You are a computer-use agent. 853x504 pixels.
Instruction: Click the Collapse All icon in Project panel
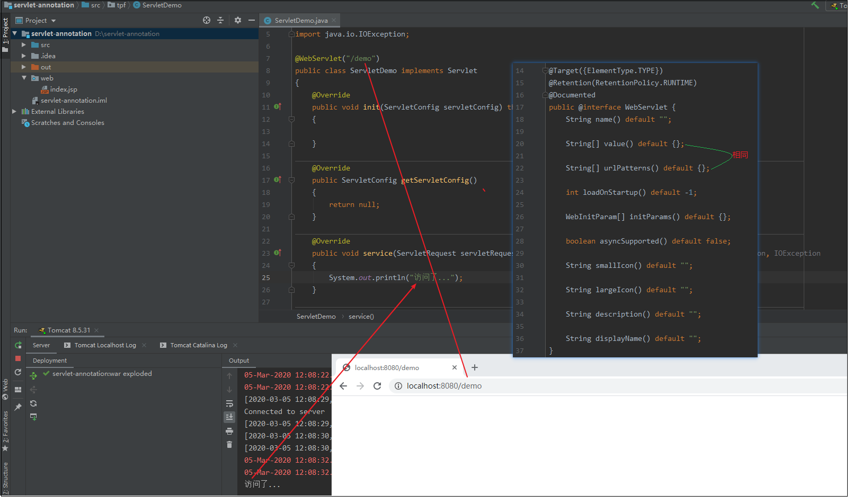(x=221, y=20)
